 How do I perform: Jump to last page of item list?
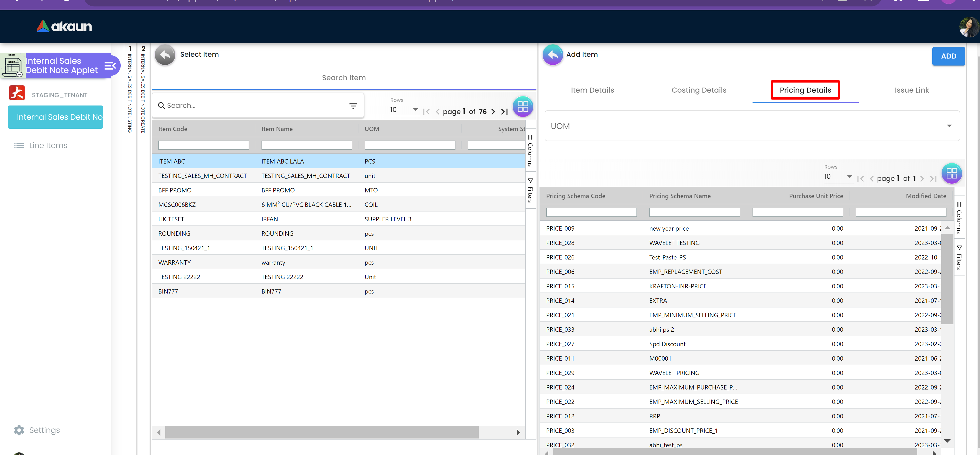click(x=504, y=112)
